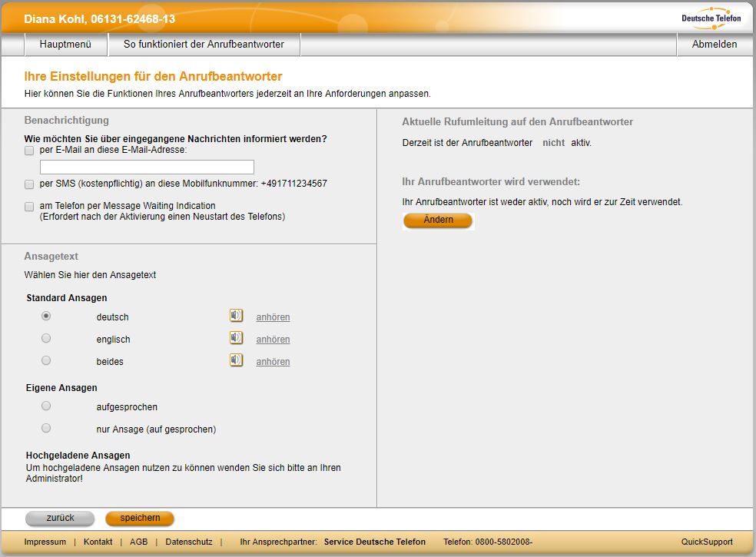Select the beides standard announcement radio

[46, 360]
